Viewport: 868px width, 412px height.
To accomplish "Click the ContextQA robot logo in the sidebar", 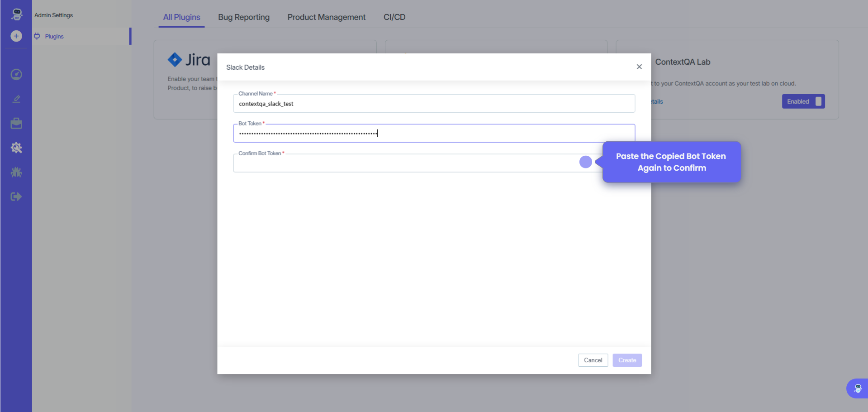I will tap(17, 14).
